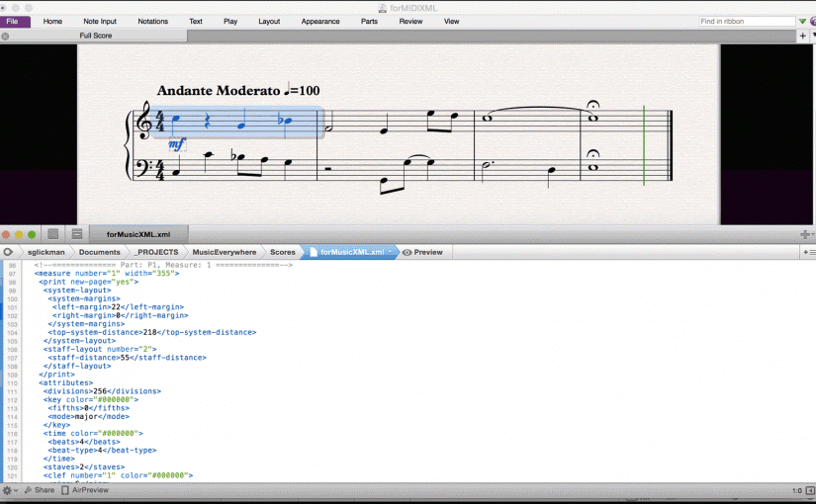Click the cursor position indicator 1:0
Screen dimensions: 816x504
pos(797,490)
